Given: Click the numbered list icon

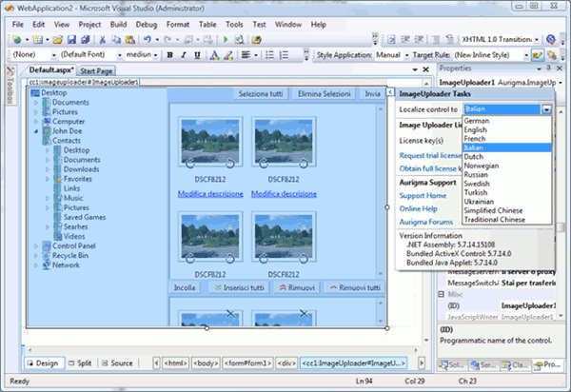Looking at the screenshot, I should [x=284, y=55].
